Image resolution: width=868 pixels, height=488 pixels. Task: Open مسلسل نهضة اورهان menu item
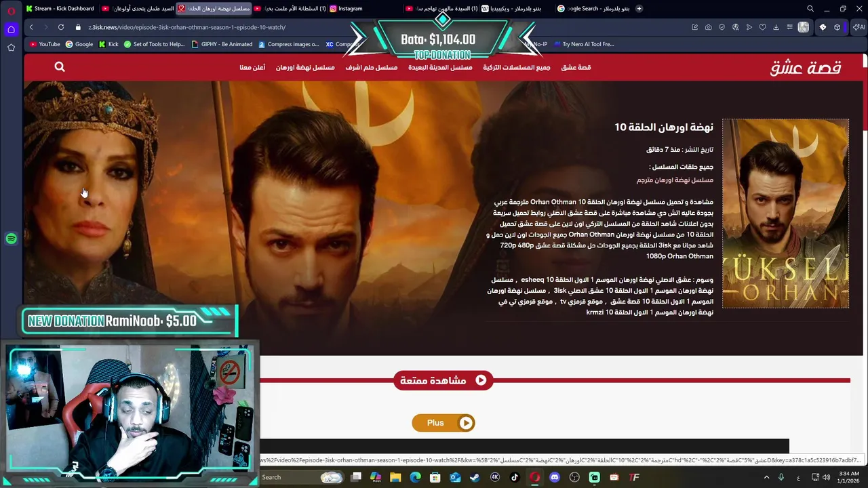305,67
